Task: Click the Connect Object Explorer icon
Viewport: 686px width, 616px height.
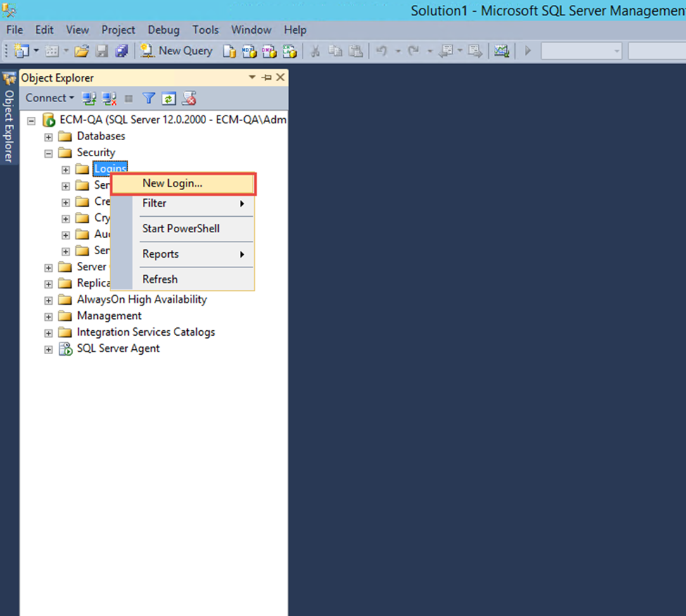Action: click(89, 99)
